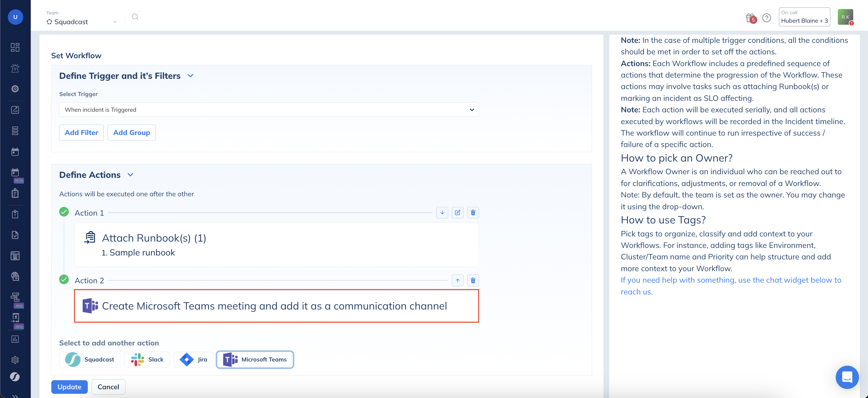Open the search magnifier in top bar
The width and height of the screenshot is (868, 398).
tap(135, 17)
